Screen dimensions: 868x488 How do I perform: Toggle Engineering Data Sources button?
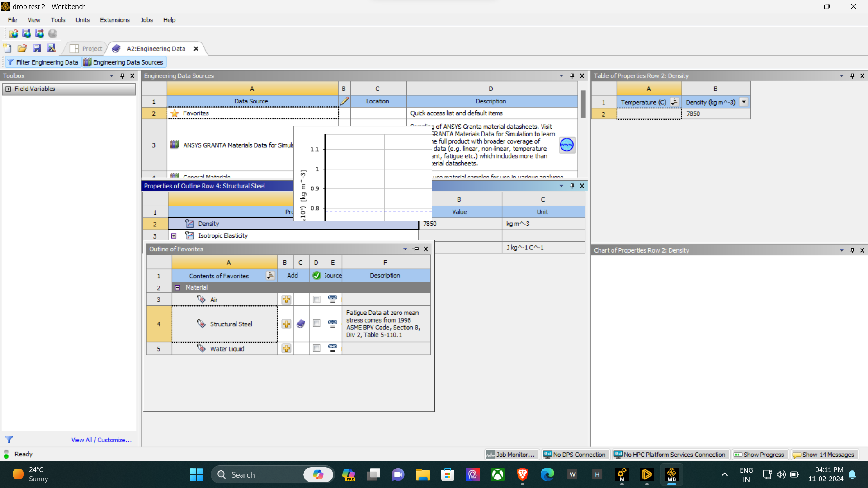[x=123, y=62]
